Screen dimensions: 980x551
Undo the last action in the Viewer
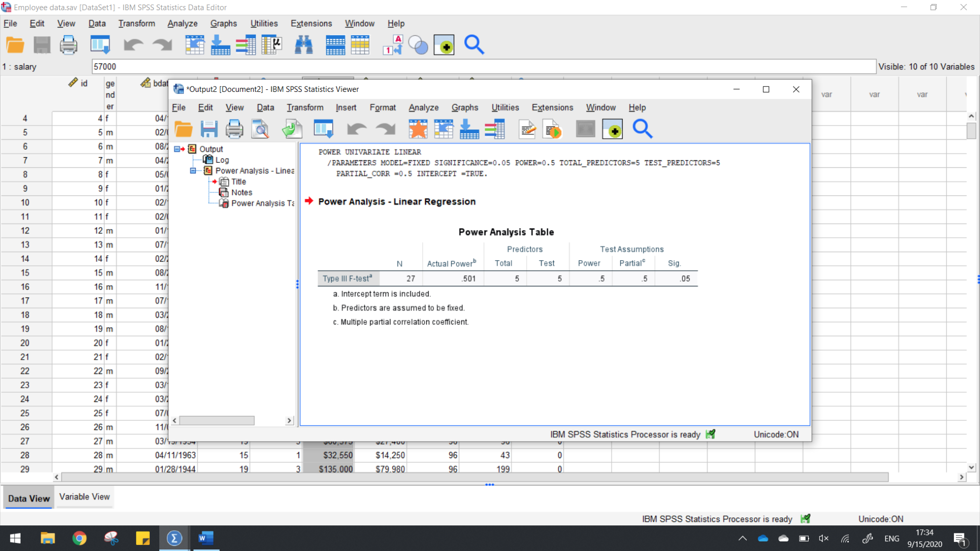point(357,129)
